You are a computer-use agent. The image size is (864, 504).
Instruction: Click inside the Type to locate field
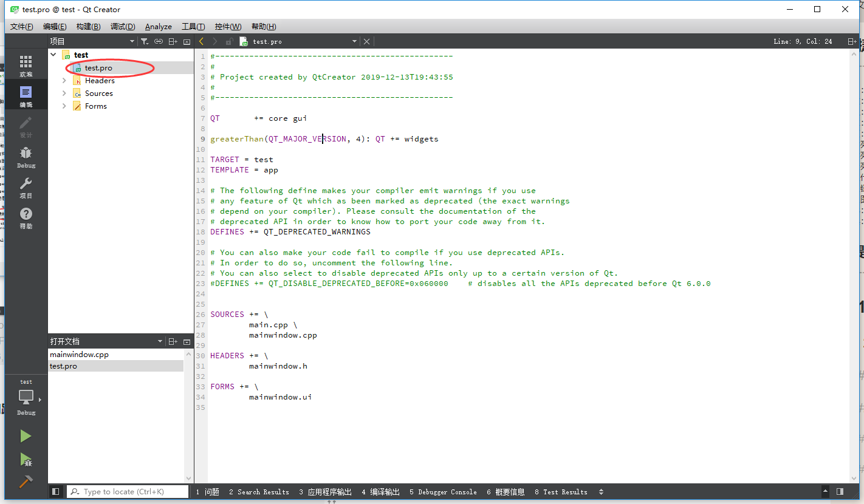[x=127, y=491]
